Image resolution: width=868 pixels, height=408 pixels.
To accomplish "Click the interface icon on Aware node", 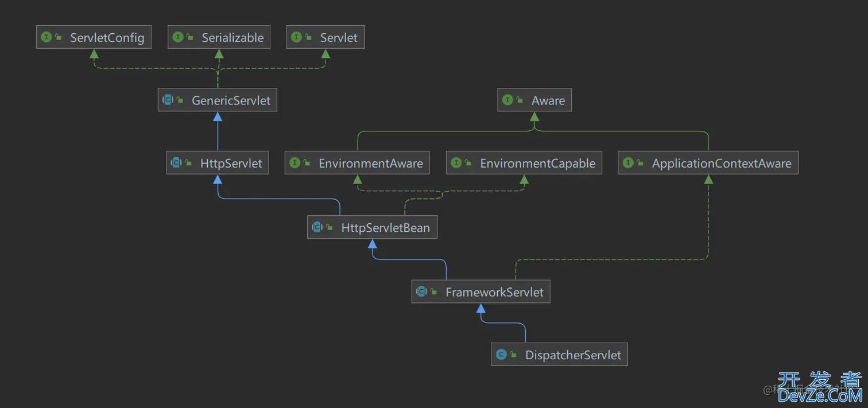I will click(507, 100).
